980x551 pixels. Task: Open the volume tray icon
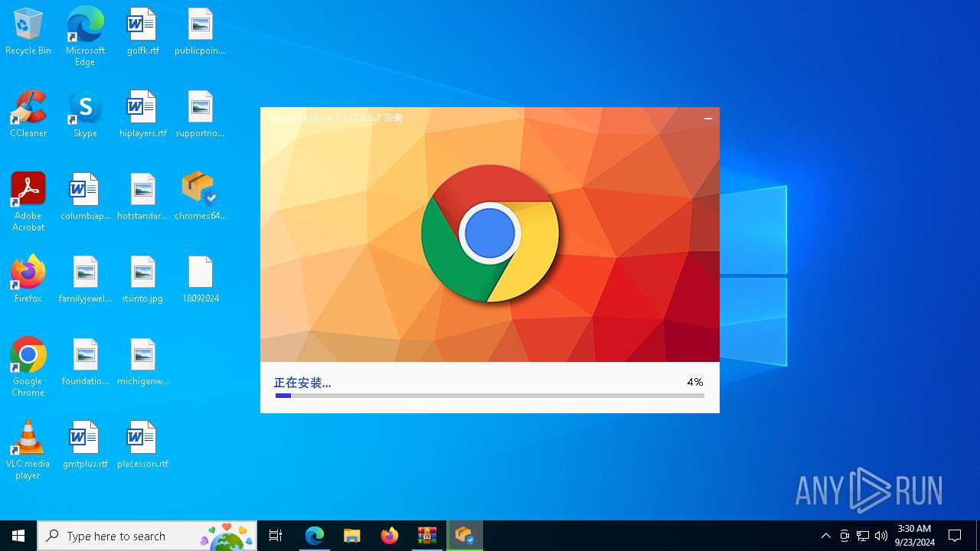[x=881, y=536]
